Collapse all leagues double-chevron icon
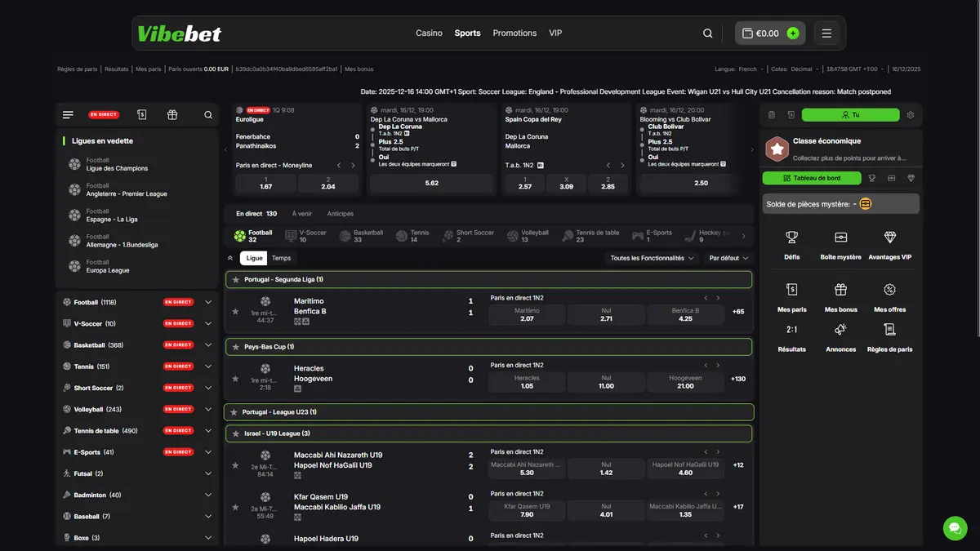Screen dimensions: 980x551 click(x=230, y=258)
